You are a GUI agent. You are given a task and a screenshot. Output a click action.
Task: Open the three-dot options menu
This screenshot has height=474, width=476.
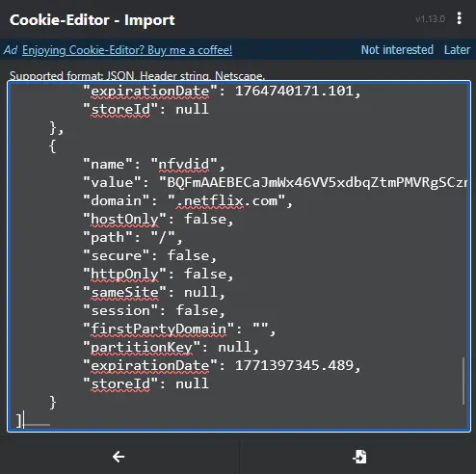[460, 18]
